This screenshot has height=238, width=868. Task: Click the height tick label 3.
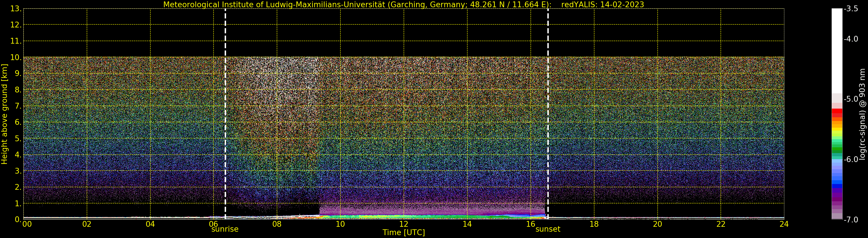click(18, 171)
